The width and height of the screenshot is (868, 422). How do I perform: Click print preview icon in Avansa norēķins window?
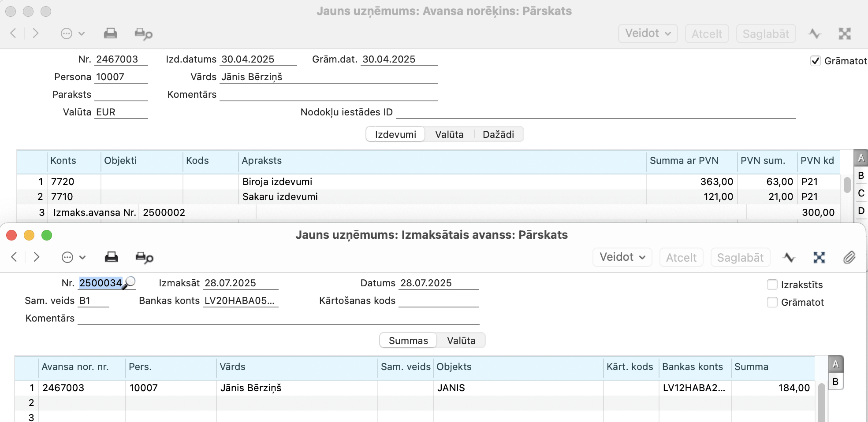(143, 34)
